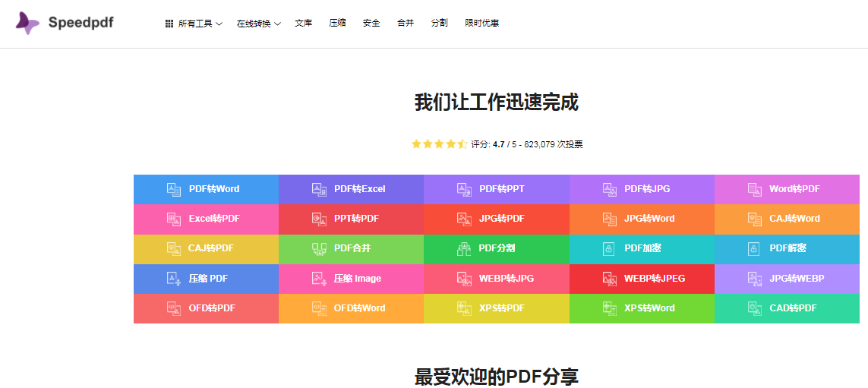Click the icon on the PDF转Word tile
The width and height of the screenshot is (868, 388).
click(x=174, y=189)
